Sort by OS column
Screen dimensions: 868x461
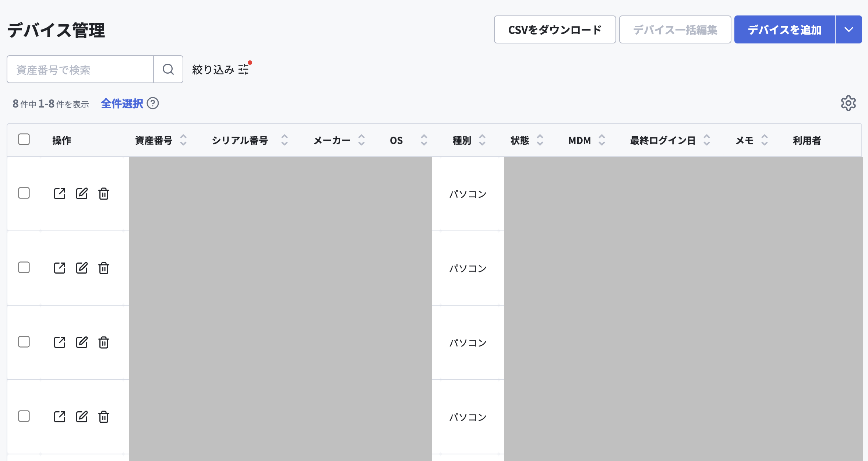pos(424,140)
